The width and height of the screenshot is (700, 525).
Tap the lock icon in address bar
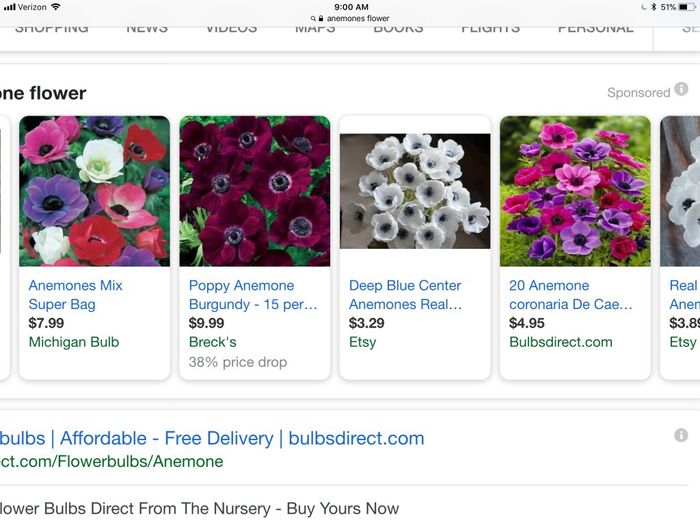pyautogui.click(x=321, y=18)
